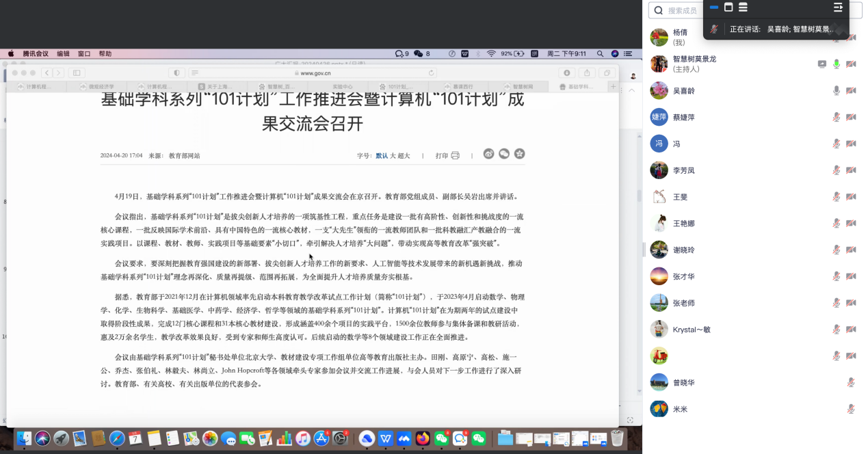Click the muted microphone icon in floating toolbar
This screenshot has width=868, height=454.
click(714, 29)
